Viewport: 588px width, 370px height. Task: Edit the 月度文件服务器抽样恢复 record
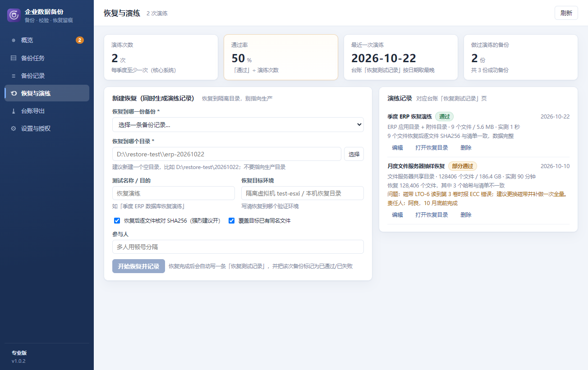tap(397, 215)
